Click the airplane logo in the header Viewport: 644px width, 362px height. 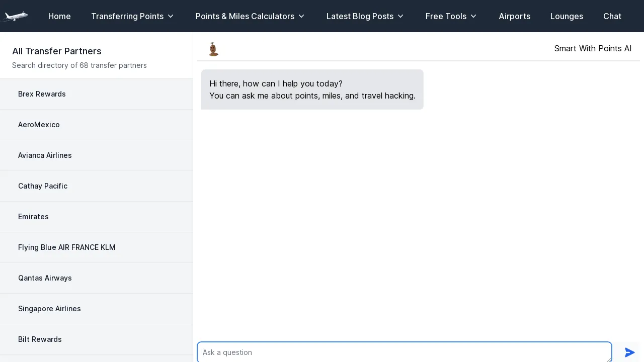click(14, 16)
